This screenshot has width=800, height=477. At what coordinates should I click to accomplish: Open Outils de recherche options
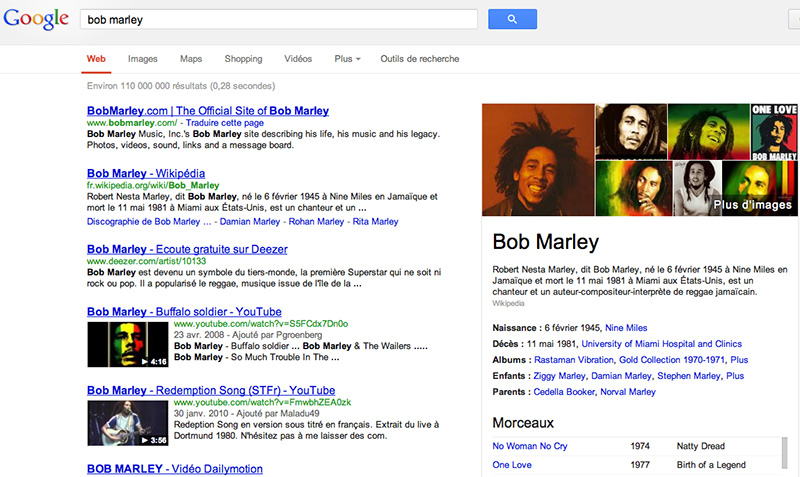419,59
